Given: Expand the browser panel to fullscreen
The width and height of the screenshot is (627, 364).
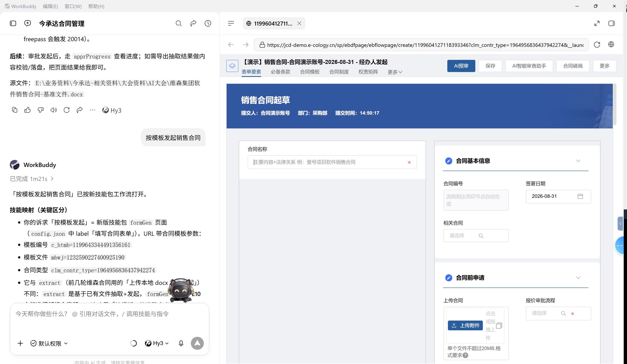Looking at the screenshot, I should [x=597, y=23].
